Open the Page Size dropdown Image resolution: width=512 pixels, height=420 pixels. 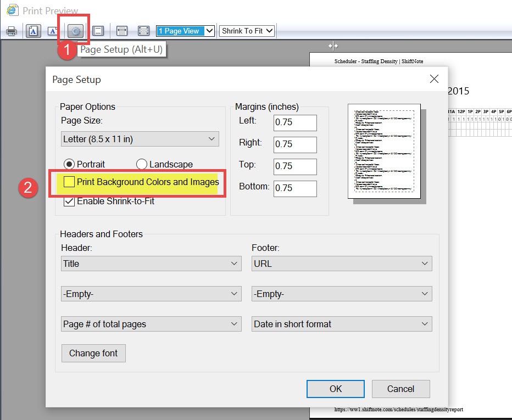point(139,139)
